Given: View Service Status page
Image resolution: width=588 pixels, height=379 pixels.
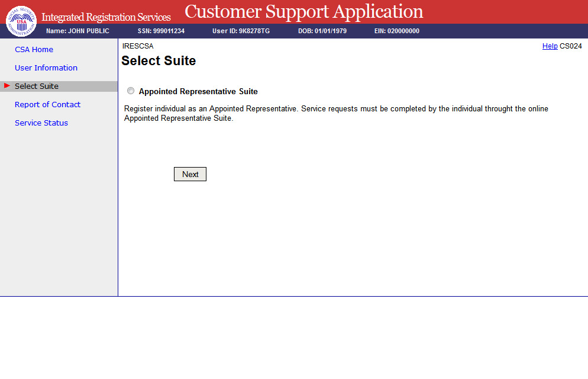Looking at the screenshot, I should pos(41,123).
